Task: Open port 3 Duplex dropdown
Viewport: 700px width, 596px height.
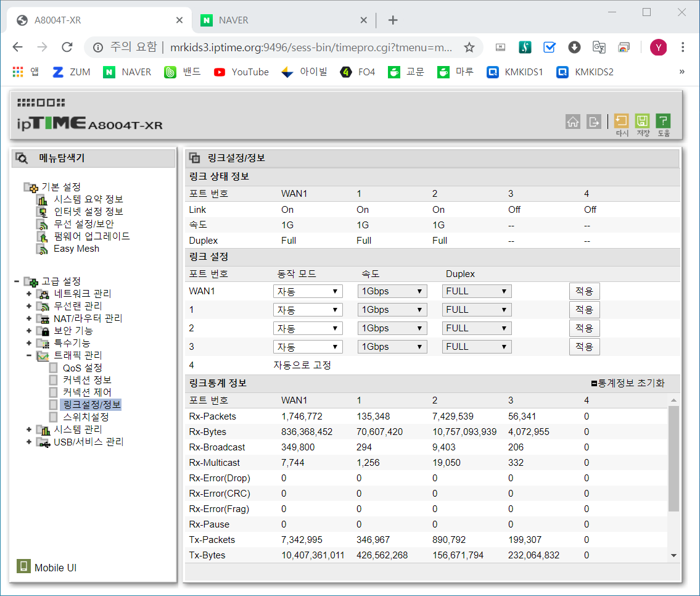Action: [x=476, y=347]
